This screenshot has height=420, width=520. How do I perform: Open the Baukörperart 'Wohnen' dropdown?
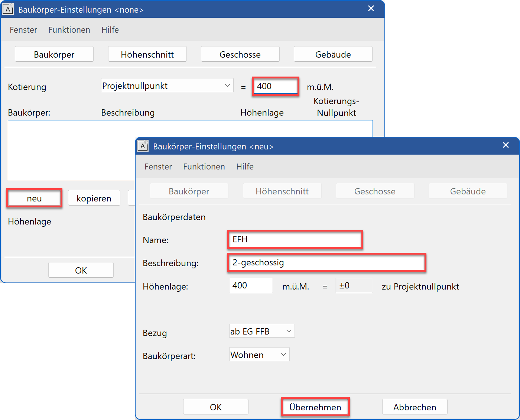tap(259, 355)
